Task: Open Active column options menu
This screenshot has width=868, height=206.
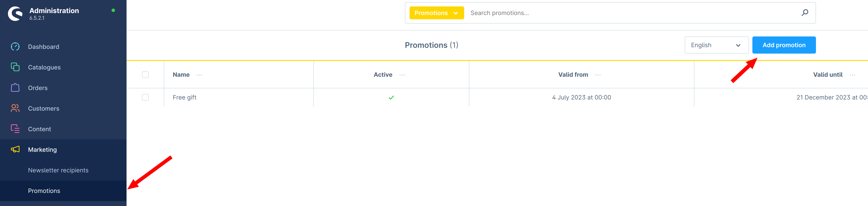Action: 402,75
